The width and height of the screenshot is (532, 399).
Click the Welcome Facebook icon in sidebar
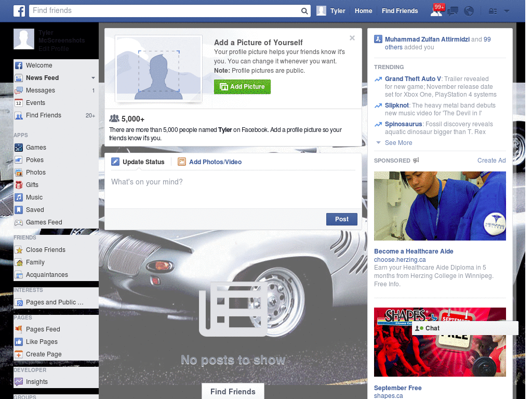19,65
